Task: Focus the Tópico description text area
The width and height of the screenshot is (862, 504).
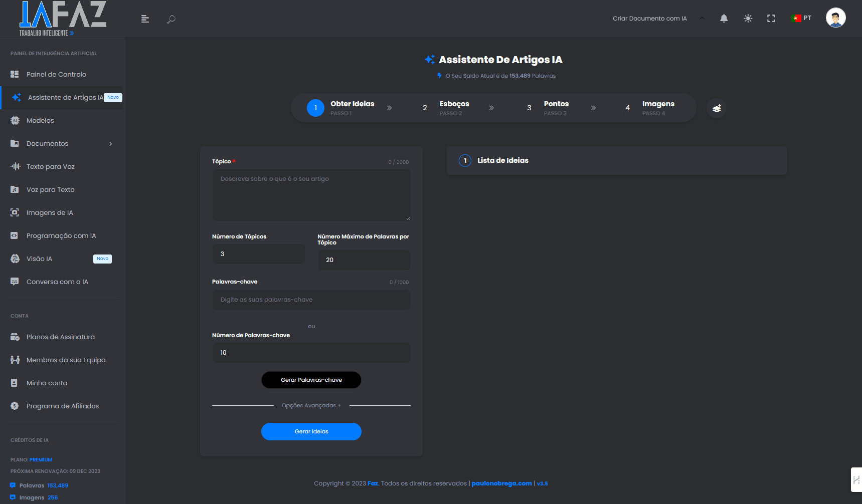Action: tap(311, 195)
